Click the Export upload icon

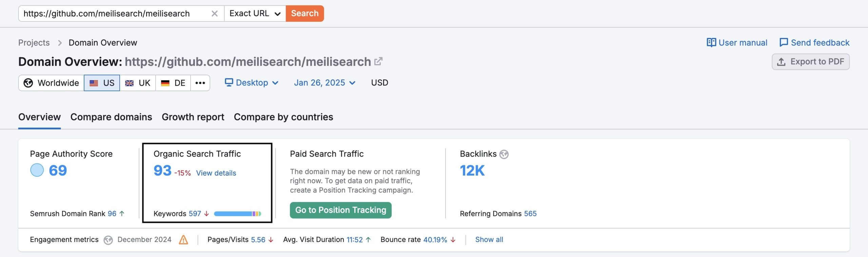click(781, 62)
